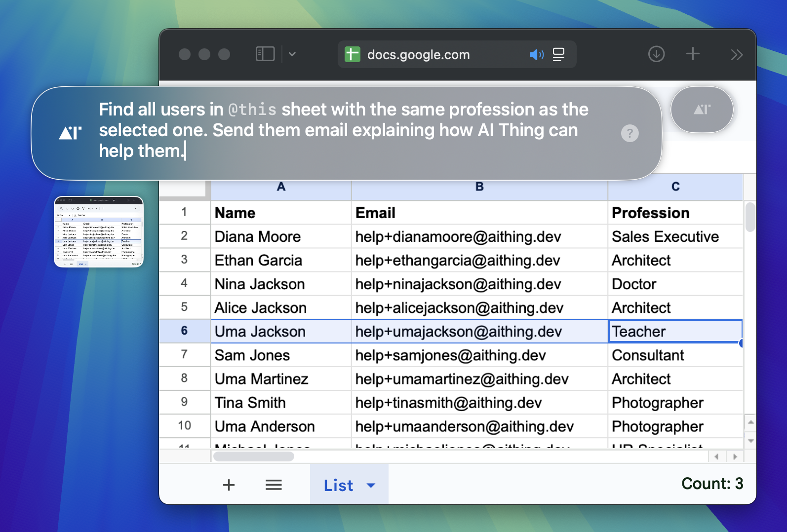Mute tab audio via speaker icon

[x=537, y=54]
